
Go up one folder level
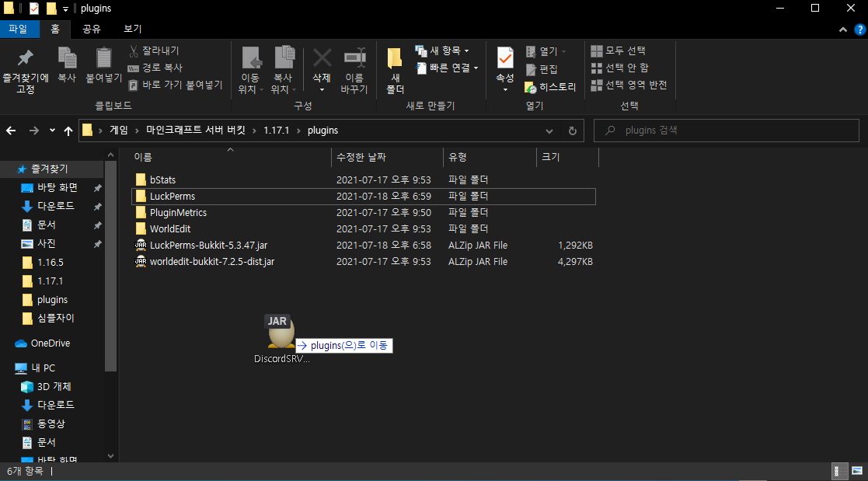[68, 131]
